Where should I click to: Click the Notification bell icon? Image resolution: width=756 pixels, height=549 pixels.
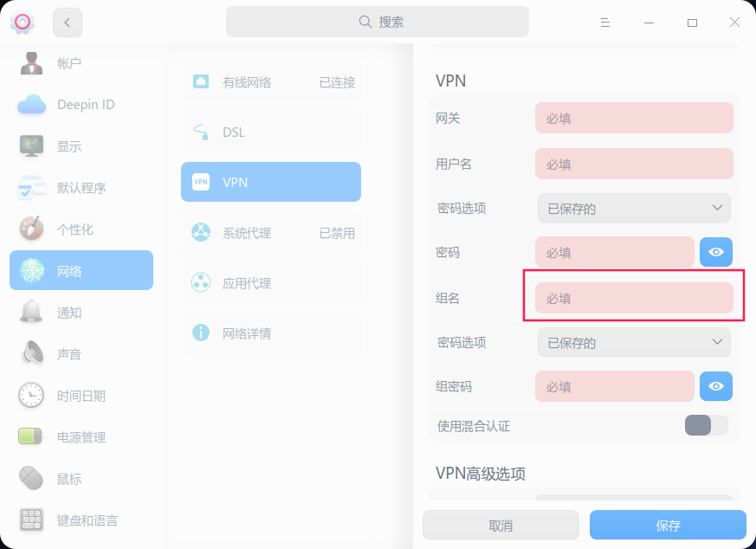(31, 313)
